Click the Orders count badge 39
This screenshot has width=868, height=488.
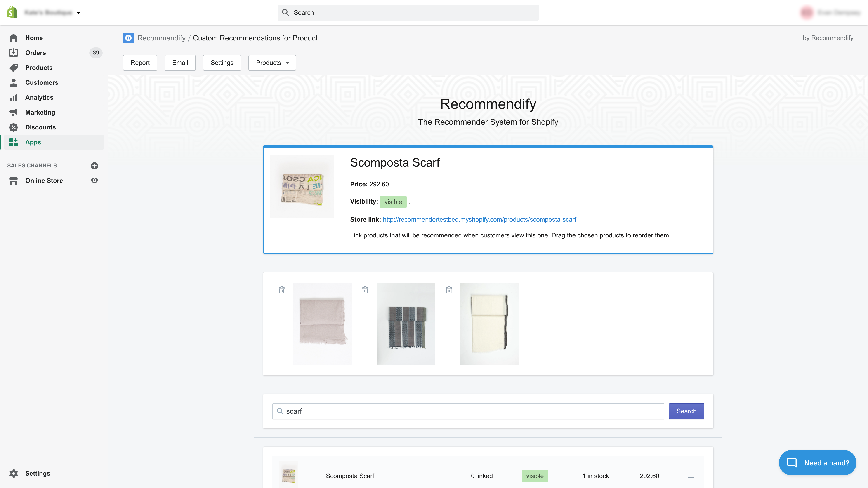(x=96, y=53)
